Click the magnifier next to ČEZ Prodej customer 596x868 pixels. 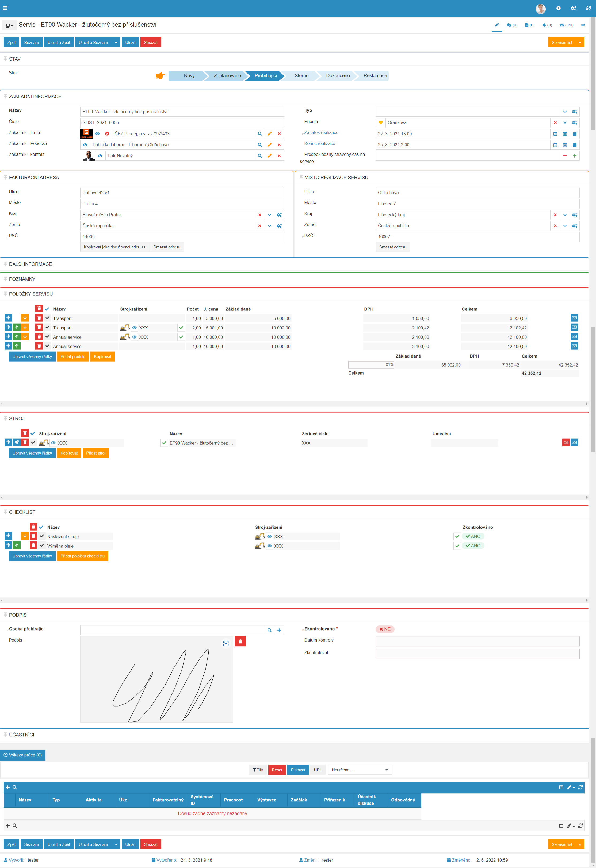[x=260, y=134]
